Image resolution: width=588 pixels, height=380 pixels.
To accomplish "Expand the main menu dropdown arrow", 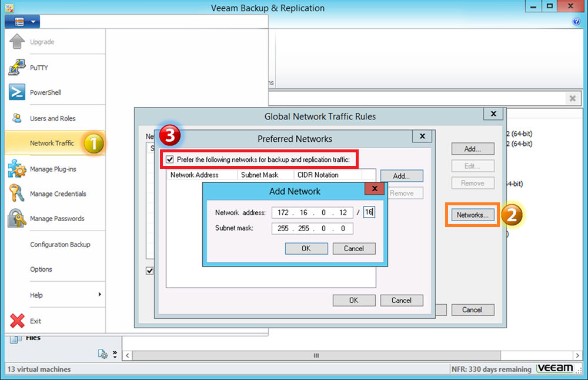I will [34, 22].
